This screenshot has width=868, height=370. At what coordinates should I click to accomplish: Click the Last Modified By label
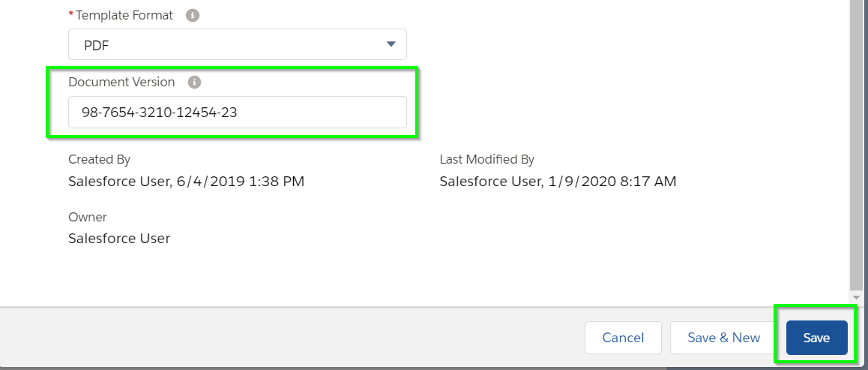(486, 160)
